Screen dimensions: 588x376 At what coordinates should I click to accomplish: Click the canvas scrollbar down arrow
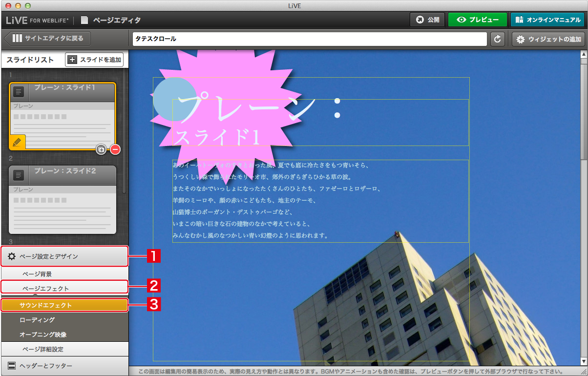click(583, 361)
